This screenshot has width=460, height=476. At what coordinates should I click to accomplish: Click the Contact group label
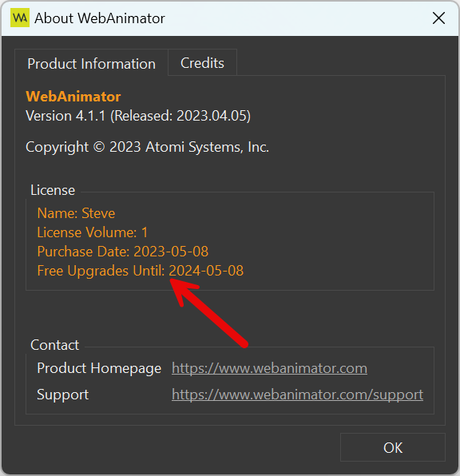click(x=54, y=345)
